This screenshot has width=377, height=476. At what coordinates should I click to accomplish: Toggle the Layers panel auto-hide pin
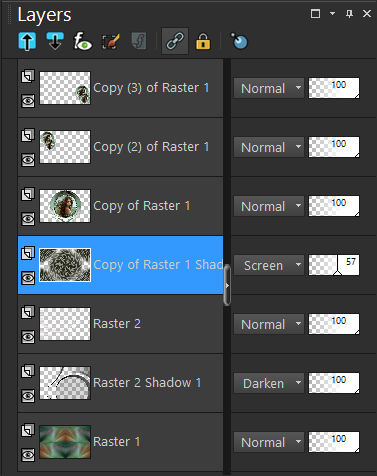[x=349, y=14]
